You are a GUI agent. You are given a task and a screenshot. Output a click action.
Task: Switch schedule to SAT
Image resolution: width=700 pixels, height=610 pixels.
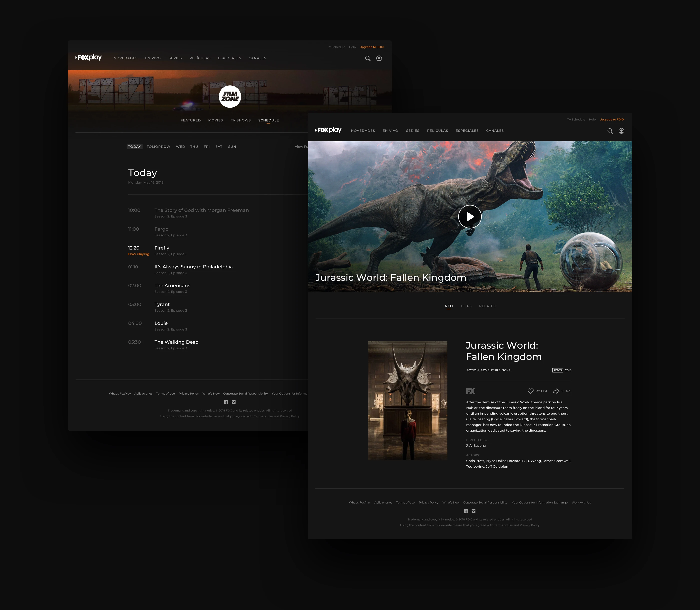[219, 147]
